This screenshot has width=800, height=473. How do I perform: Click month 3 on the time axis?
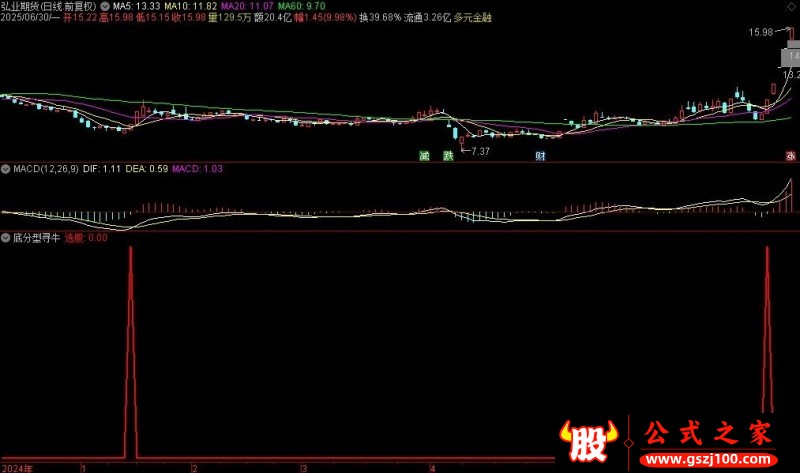point(304,468)
